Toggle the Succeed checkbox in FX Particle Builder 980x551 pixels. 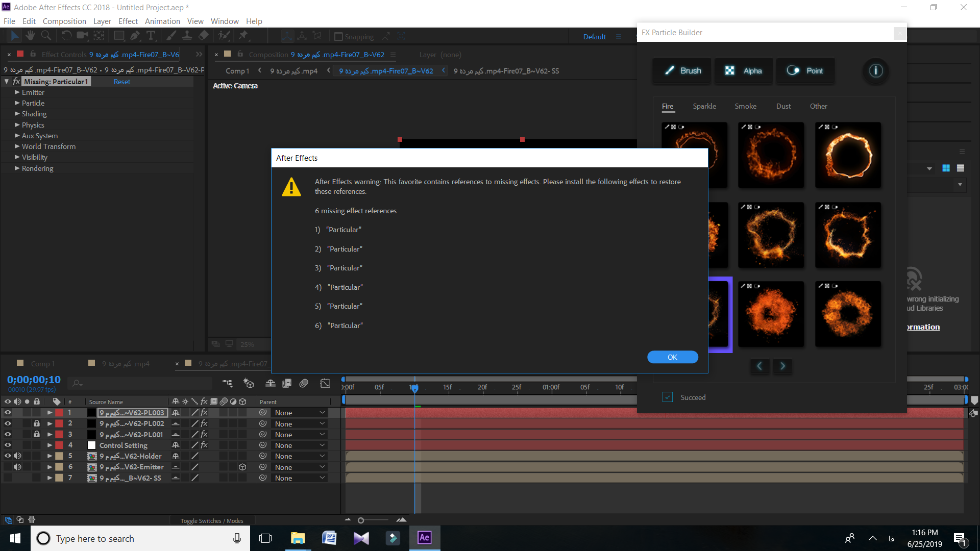click(668, 397)
